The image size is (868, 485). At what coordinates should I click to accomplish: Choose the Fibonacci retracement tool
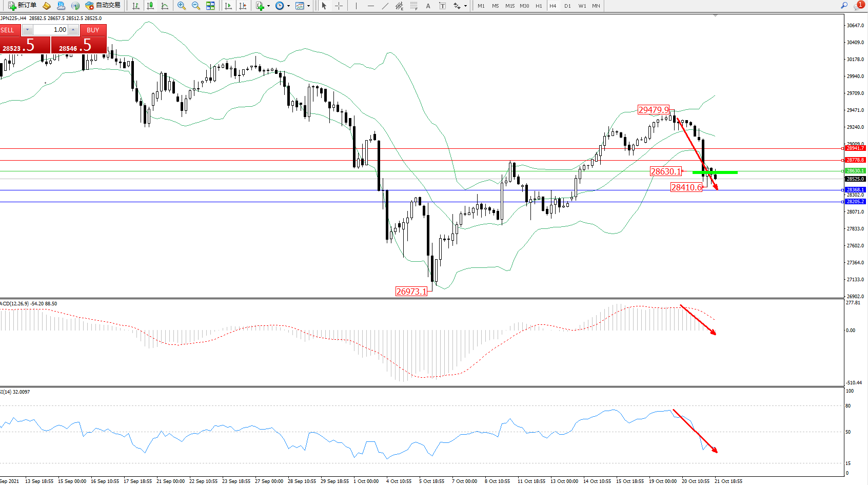pos(413,6)
